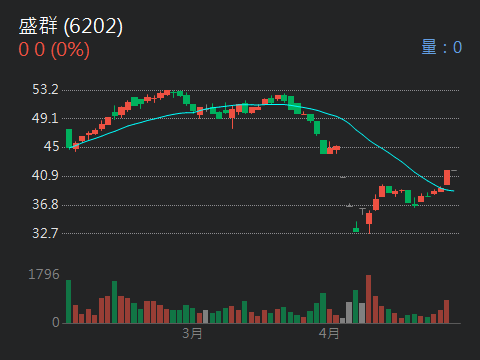
Task: Click the 49.1 price axis label
Action: click(x=45, y=118)
